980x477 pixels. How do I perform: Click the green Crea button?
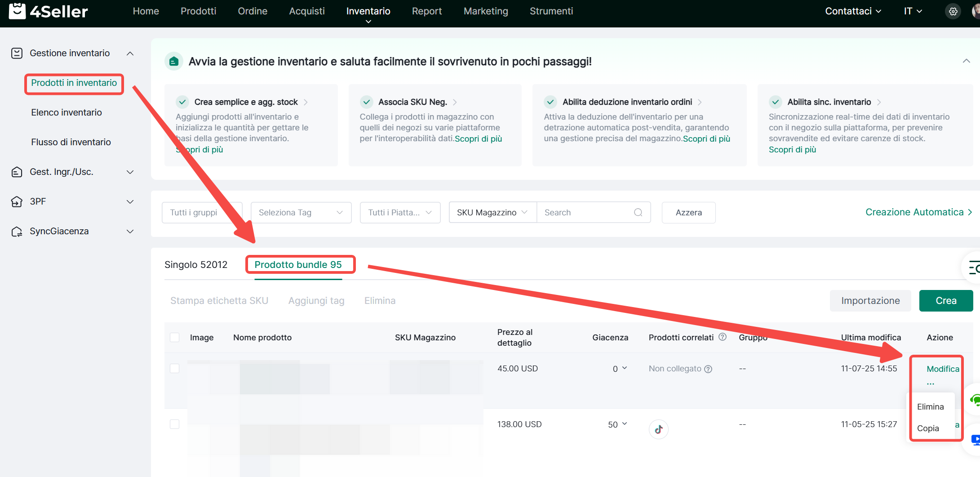[x=946, y=301]
